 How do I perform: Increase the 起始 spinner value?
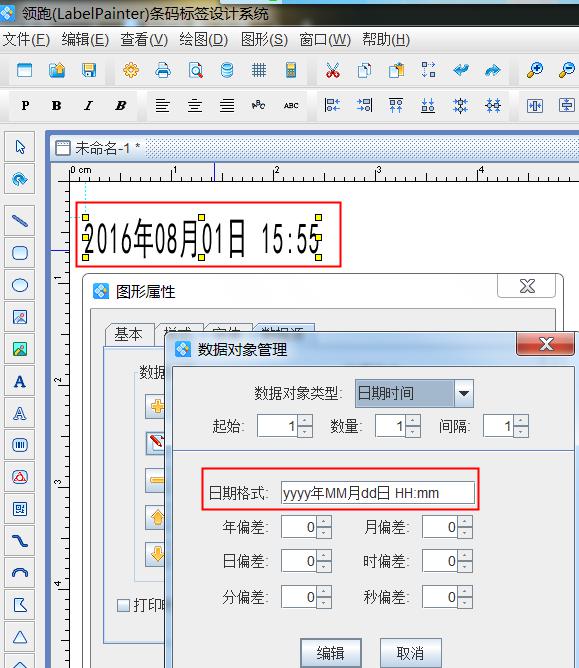[x=304, y=420]
